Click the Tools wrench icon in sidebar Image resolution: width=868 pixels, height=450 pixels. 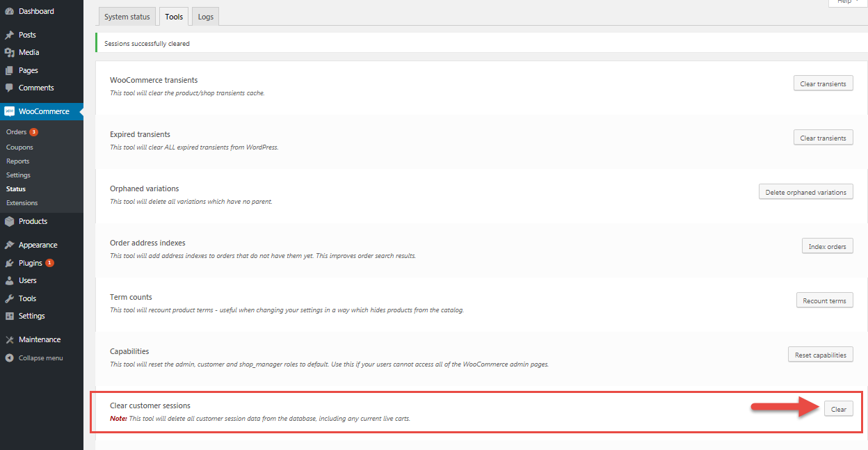(9, 298)
